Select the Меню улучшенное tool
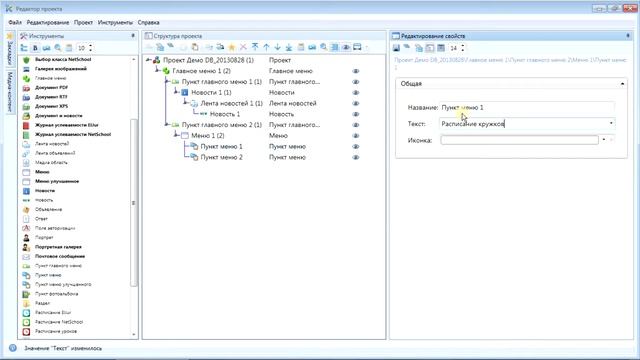 click(57, 181)
